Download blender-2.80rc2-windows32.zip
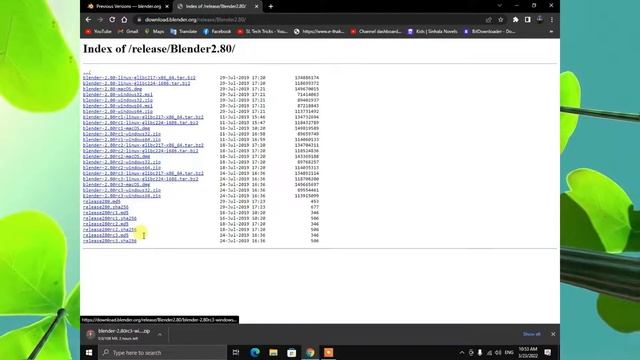The width and height of the screenshot is (640, 360). tap(122, 162)
